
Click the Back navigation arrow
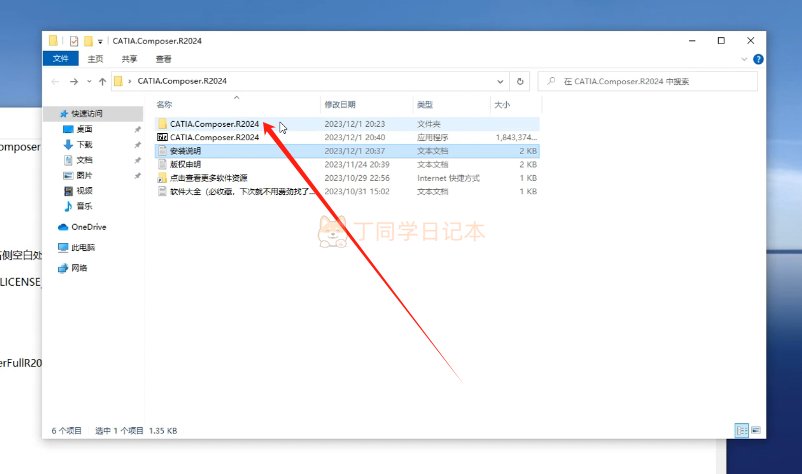coord(54,81)
